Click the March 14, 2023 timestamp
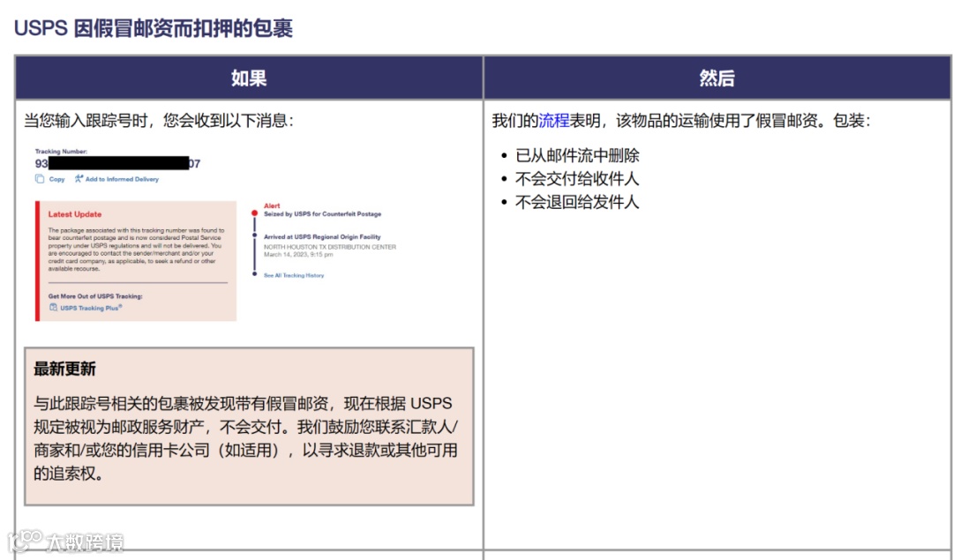 tap(298, 255)
